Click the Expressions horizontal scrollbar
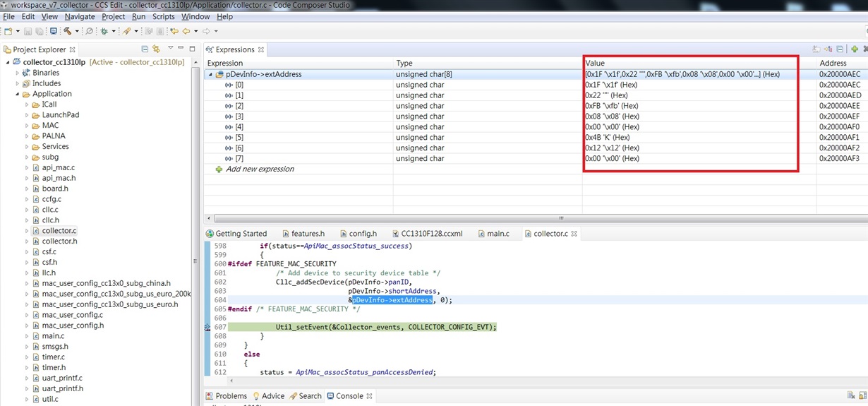The width and height of the screenshot is (868, 406). 561,218
